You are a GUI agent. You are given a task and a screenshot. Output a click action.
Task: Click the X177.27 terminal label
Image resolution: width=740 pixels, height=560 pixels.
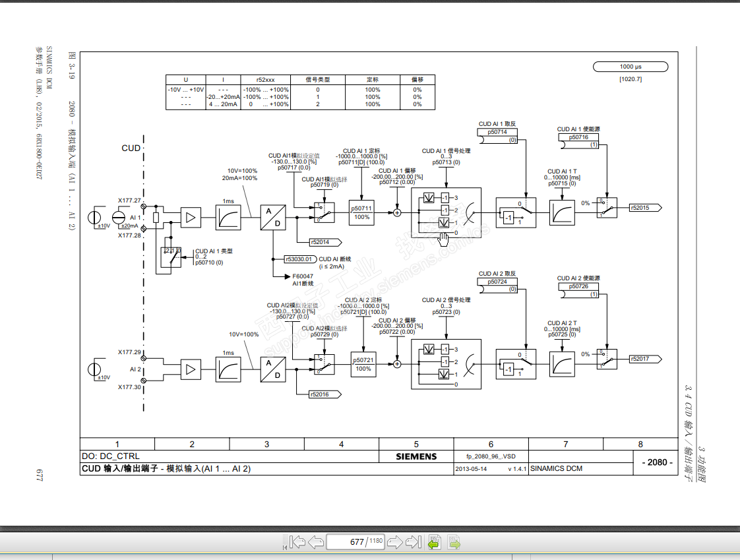point(129,201)
